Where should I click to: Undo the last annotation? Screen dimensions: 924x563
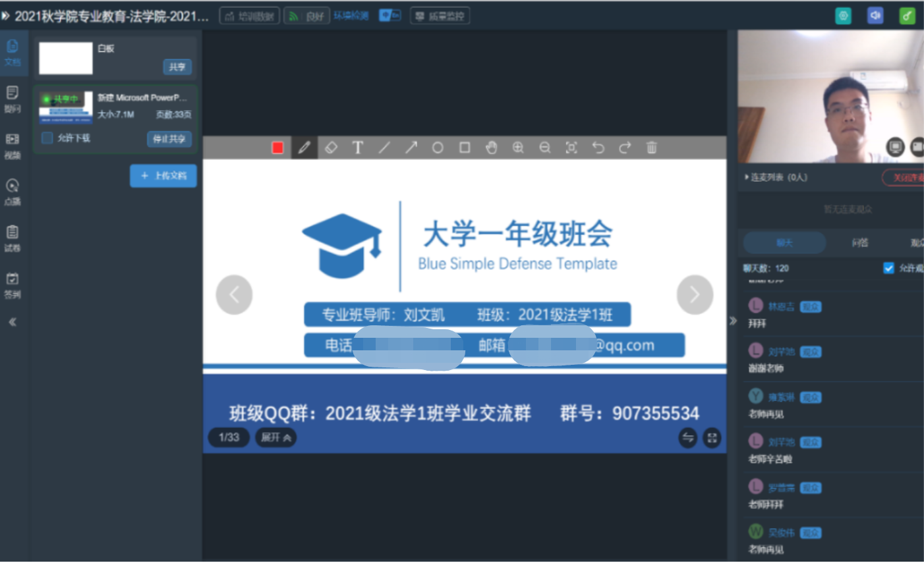pyautogui.click(x=598, y=147)
